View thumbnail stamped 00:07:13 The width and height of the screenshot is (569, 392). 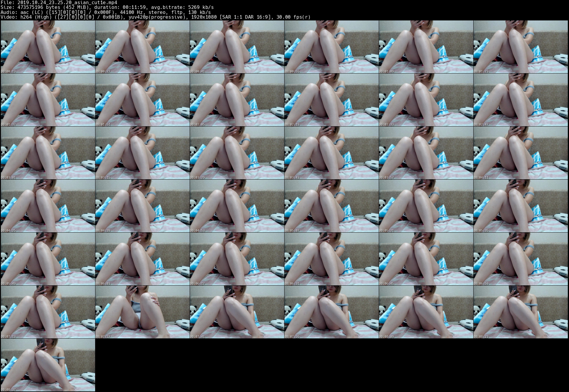[x=48, y=312]
